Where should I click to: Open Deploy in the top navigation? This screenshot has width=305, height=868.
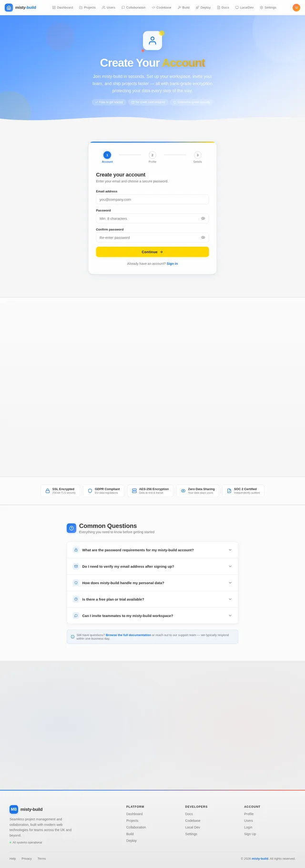(x=203, y=8)
